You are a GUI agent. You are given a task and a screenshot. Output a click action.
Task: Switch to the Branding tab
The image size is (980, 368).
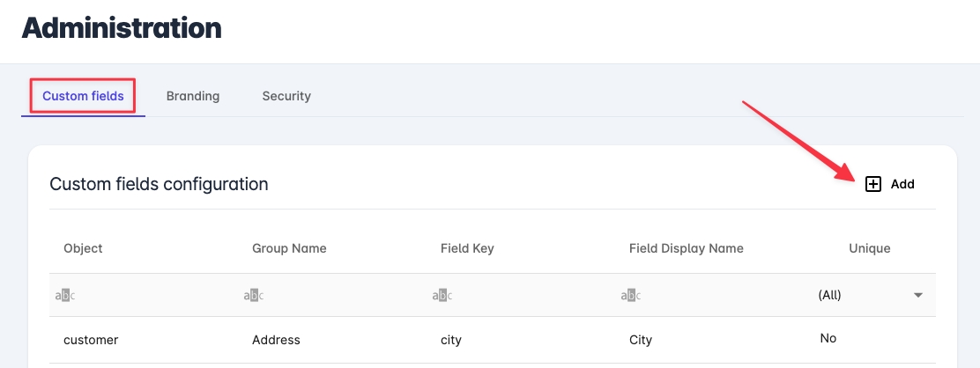click(x=193, y=96)
